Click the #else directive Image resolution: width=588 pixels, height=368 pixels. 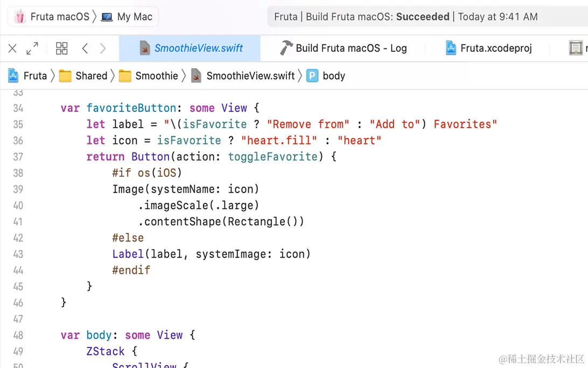[x=128, y=238]
